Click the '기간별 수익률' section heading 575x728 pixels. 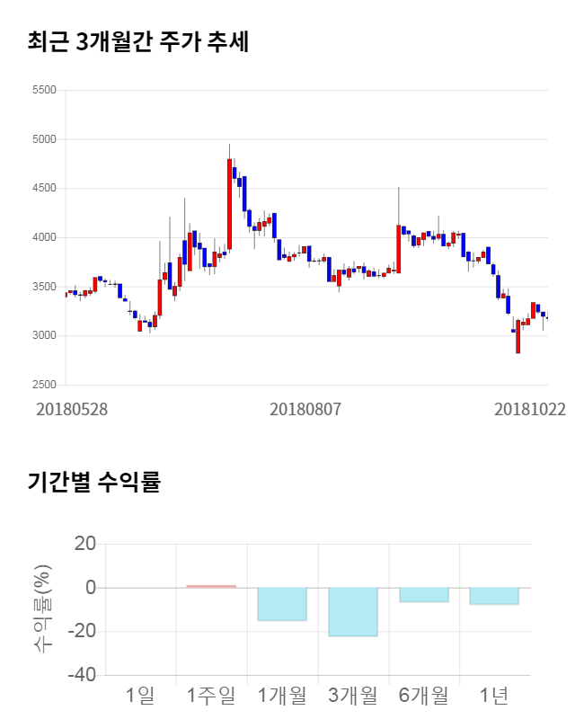93,482
